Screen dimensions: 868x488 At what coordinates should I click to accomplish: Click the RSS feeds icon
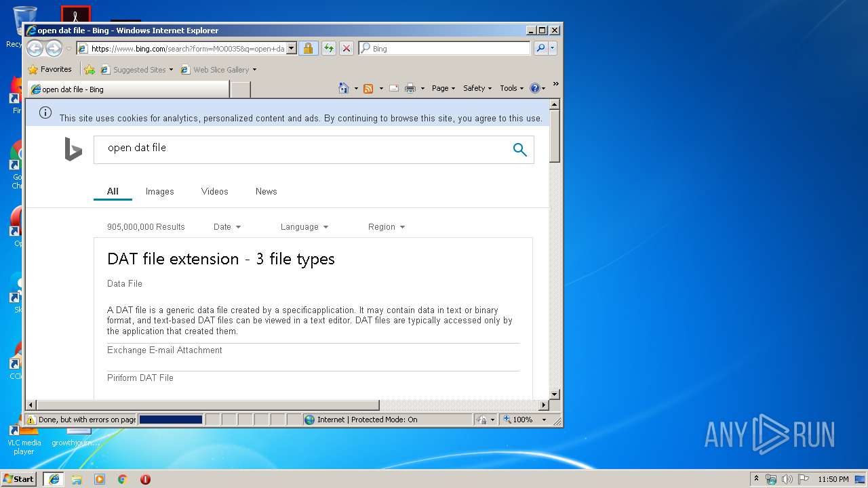point(368,88)
